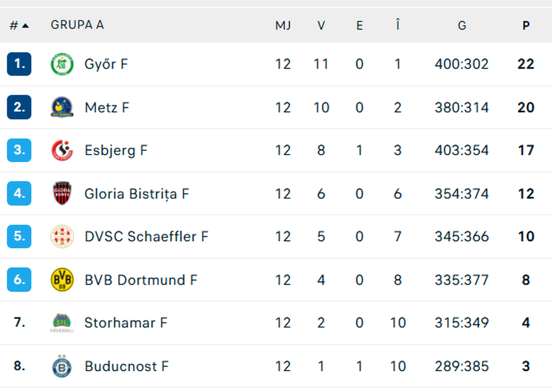Screen dimensions: 552x392
Task: Click the Storhamar F handball logo
Action: click(62, 323)
